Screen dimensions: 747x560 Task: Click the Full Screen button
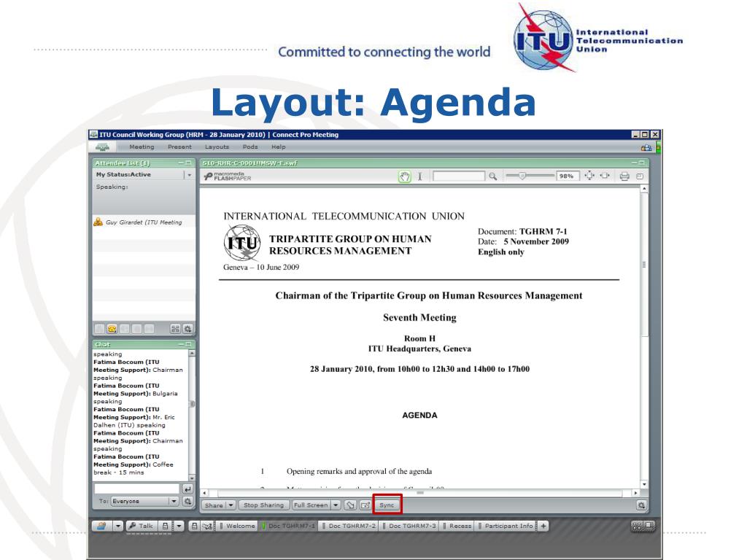pos(311,505)
